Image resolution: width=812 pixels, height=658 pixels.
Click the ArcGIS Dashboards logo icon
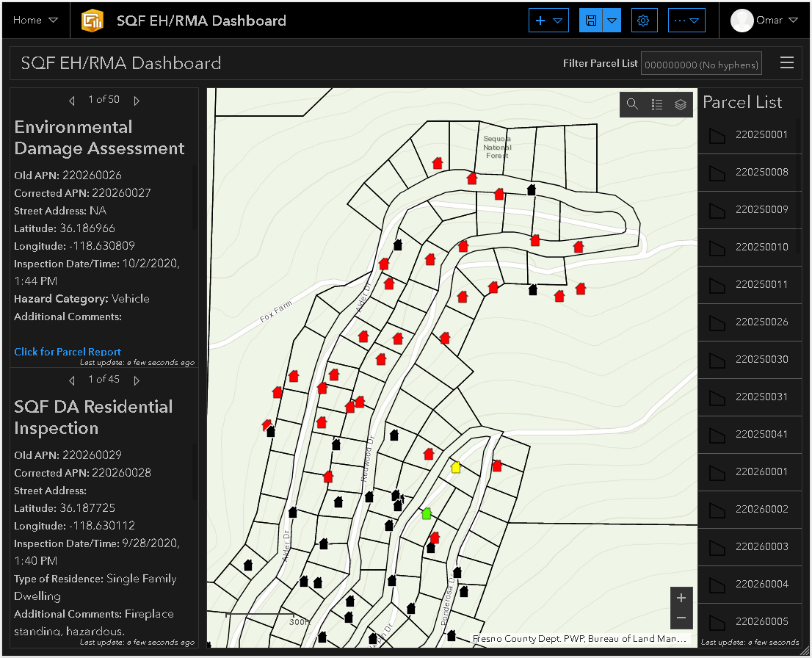93,21
